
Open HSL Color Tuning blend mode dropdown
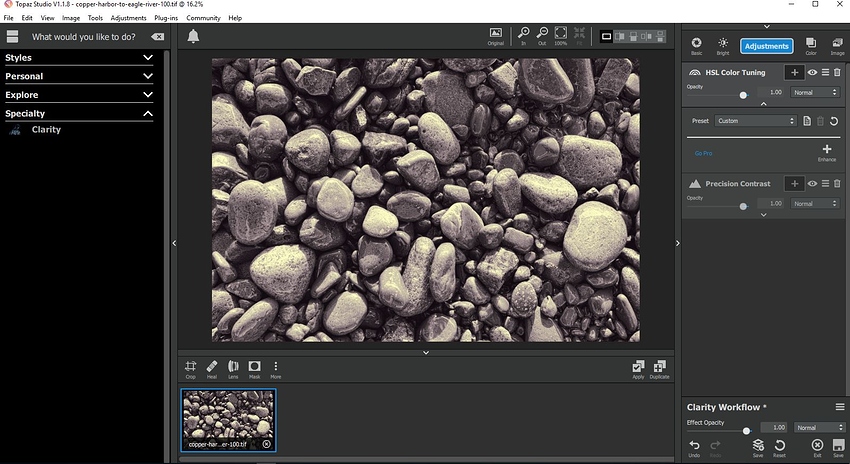815,93
